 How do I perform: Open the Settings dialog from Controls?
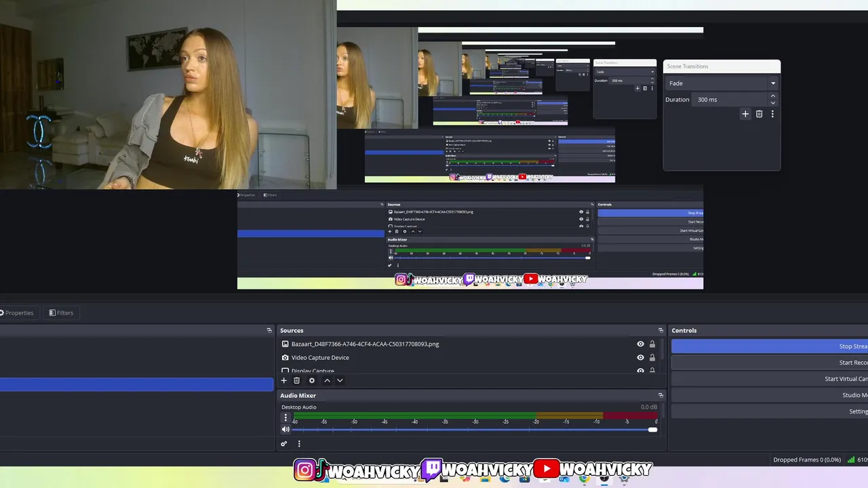(x=770, y=411)
